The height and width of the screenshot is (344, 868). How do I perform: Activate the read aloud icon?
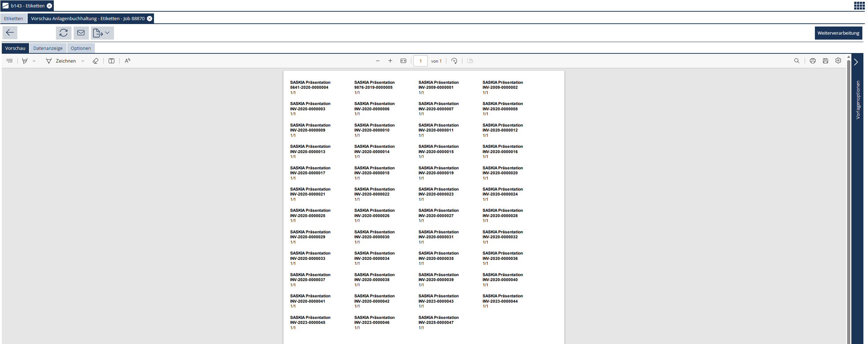(x=127, y=61)
